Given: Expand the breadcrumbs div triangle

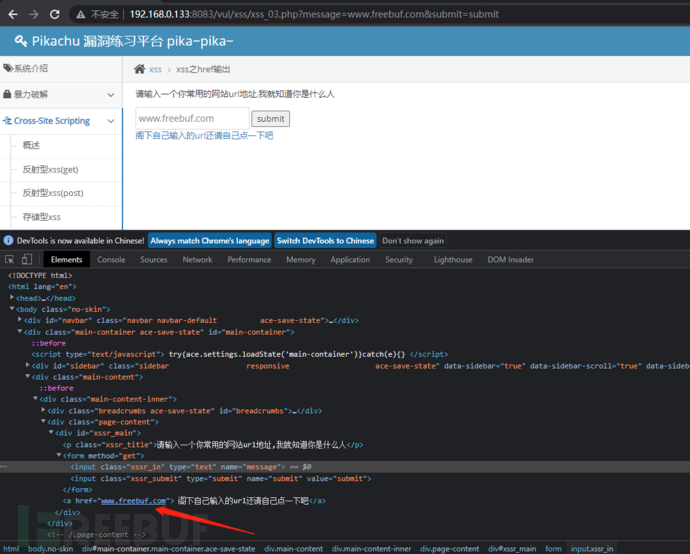Looking at the screenshot, I should point(43,410).
